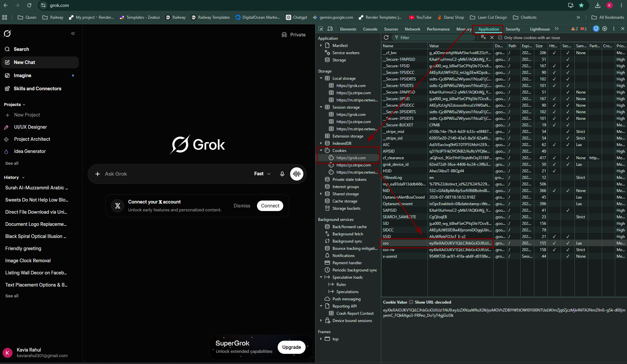Open the DevTools three-dot customize menu
The width and height of the screenshot is (627, 364).
pyautogui.click(x=614, y=29)
